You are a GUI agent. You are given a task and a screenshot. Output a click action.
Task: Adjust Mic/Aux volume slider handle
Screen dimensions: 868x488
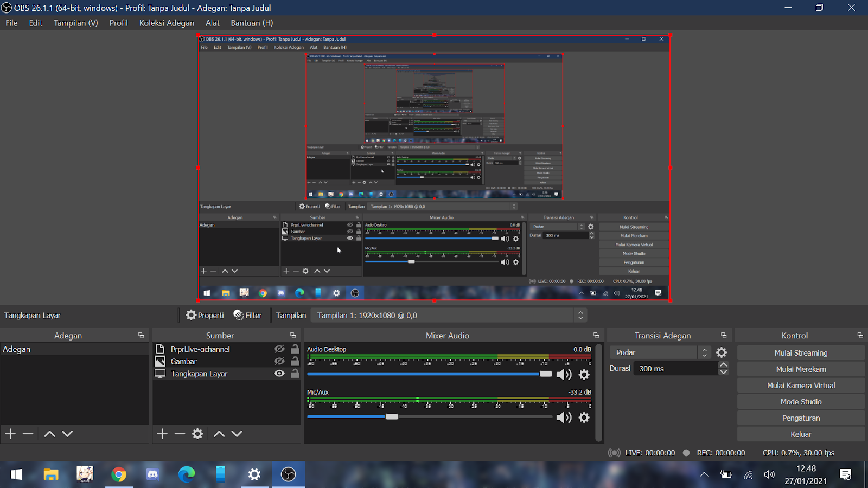click(392, 417)
